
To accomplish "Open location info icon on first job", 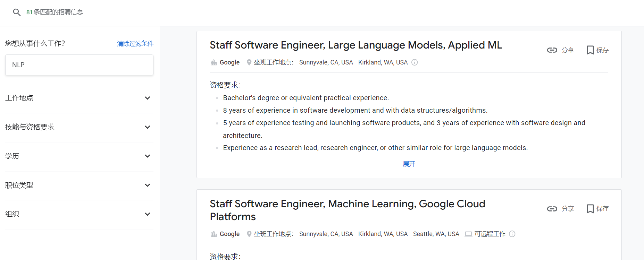I will 415,62.
